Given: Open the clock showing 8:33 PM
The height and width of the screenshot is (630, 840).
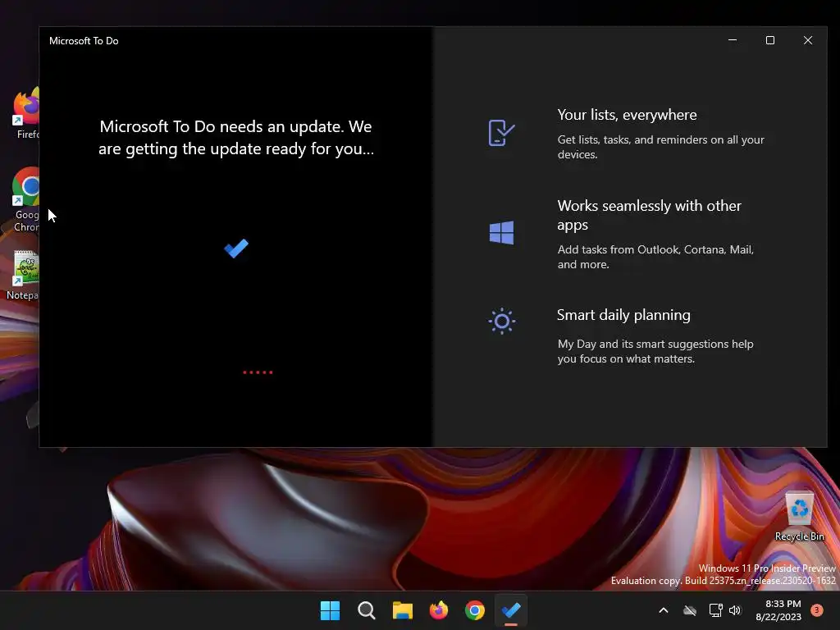Looking at the screenshot, I should (778, 610).
